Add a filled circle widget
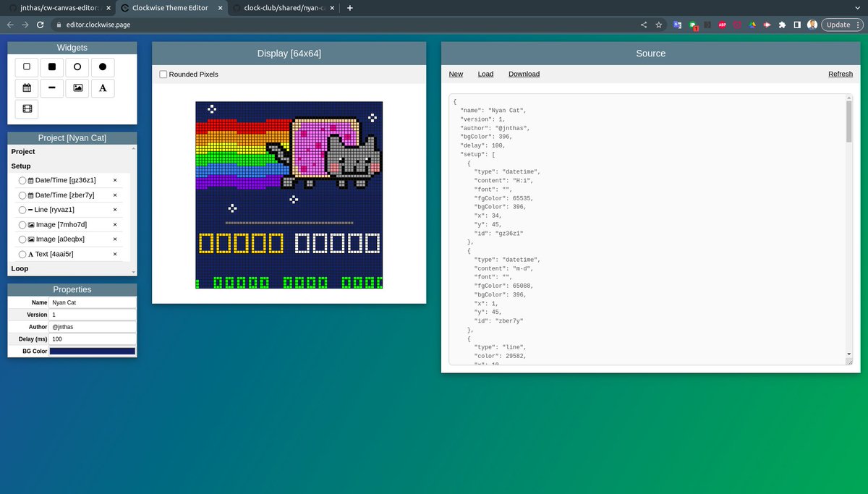The height and width of the screenshot is (494, 868). [x=102, y=67]
